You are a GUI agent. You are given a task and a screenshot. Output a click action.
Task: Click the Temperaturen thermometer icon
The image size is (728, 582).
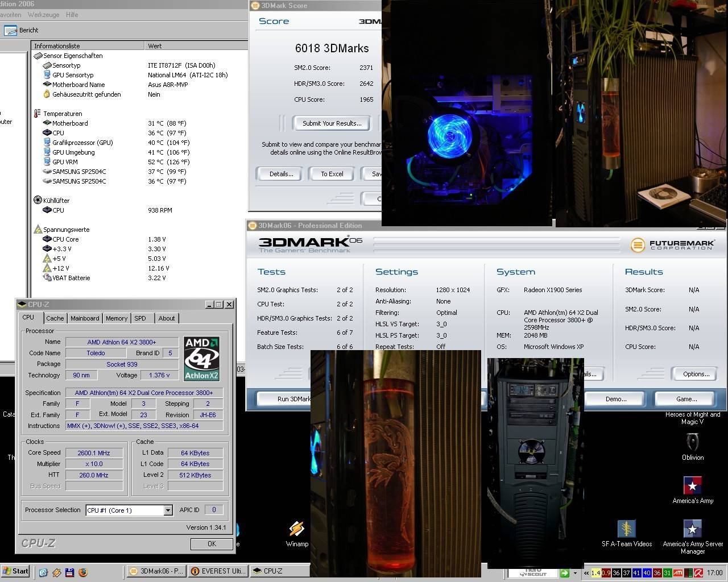click(38, 114)
